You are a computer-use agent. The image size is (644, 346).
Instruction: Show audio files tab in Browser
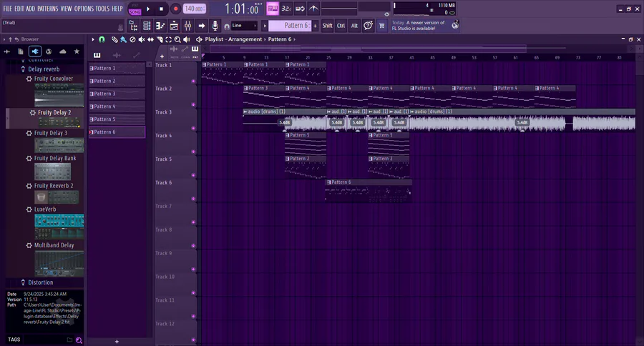pyautogui.click(x=7, y=51)
